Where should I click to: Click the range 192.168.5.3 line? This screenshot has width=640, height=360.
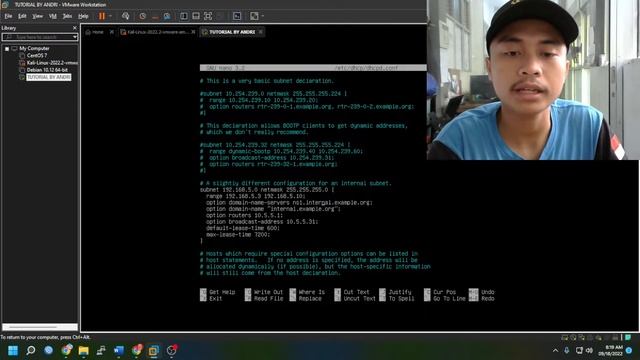click(255, 196)
